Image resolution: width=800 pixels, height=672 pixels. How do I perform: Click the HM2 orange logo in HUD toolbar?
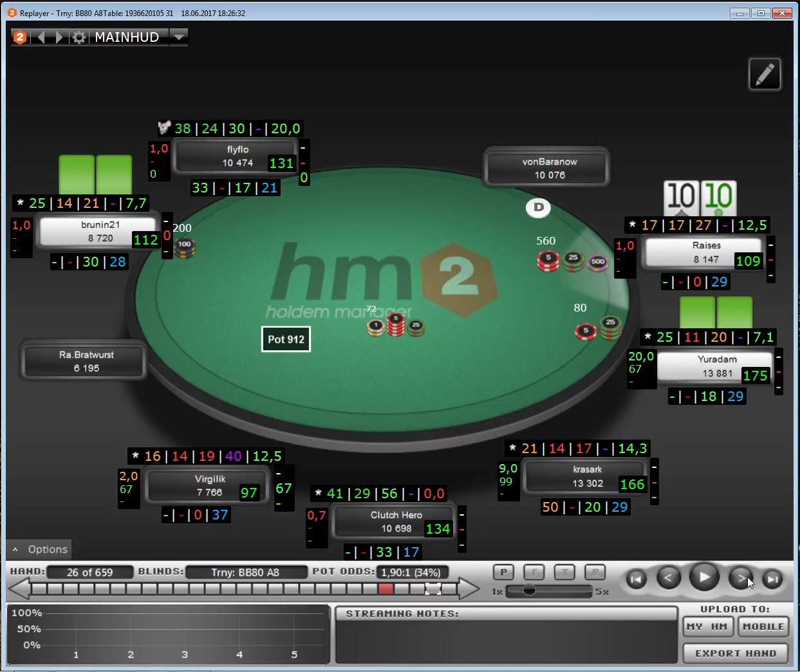[x=20, y=37]
